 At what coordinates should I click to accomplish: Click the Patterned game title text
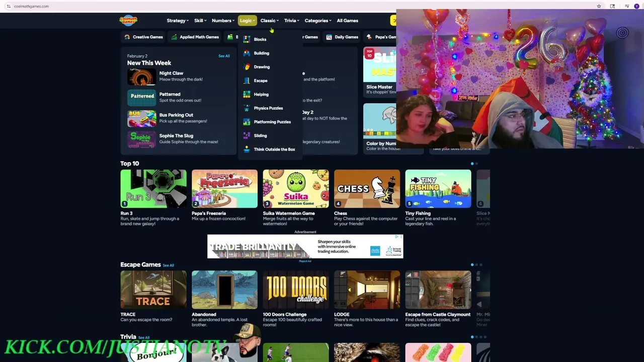click(x=170, y=94)
